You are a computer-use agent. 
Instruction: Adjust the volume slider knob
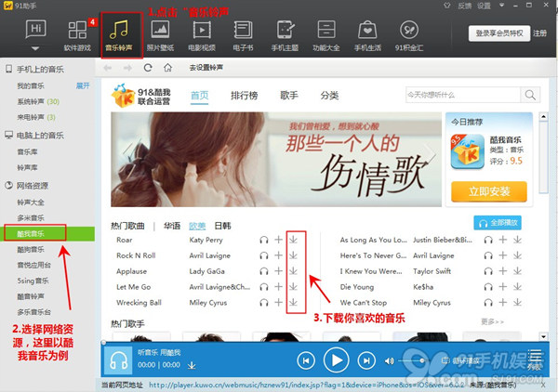click(x=421, y=360)
